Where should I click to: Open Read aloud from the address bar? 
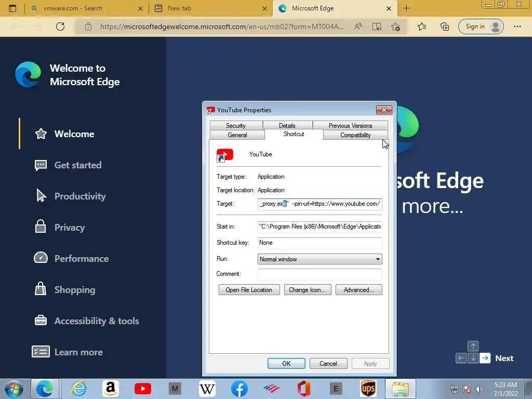[x=358, y=26]
